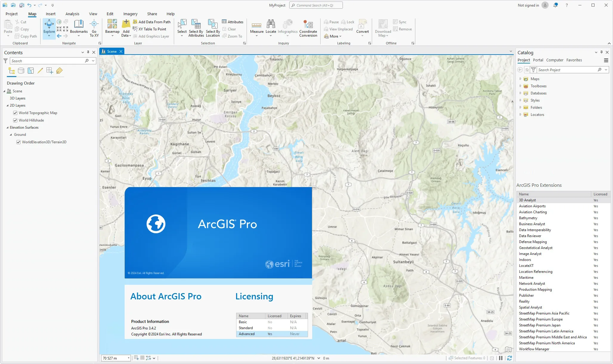Toggle World Hillshade layer visibility
The image size is (613, 364).
tap(15, 120)
